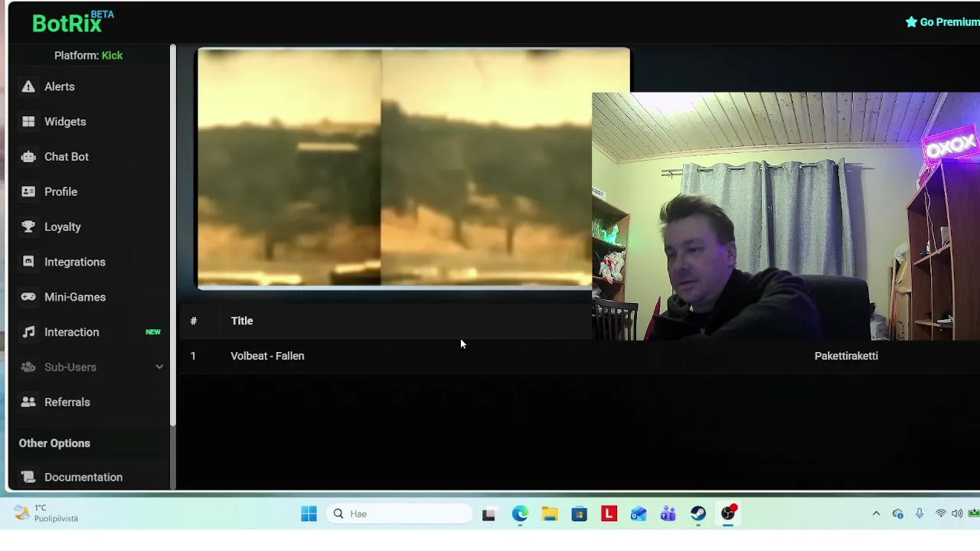The width and height of the screenshot is (980, 551).
Task: Click the Other Options heading
Action: [54, 443]
